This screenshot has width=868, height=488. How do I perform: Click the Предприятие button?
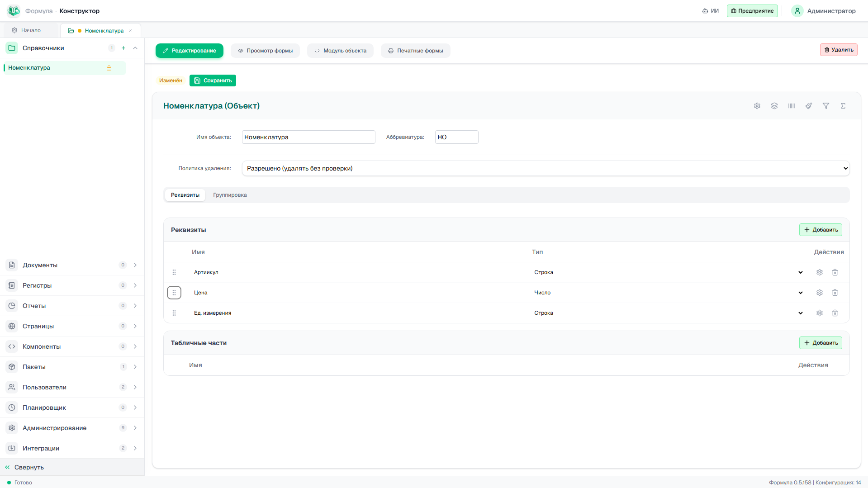point(752,11)
